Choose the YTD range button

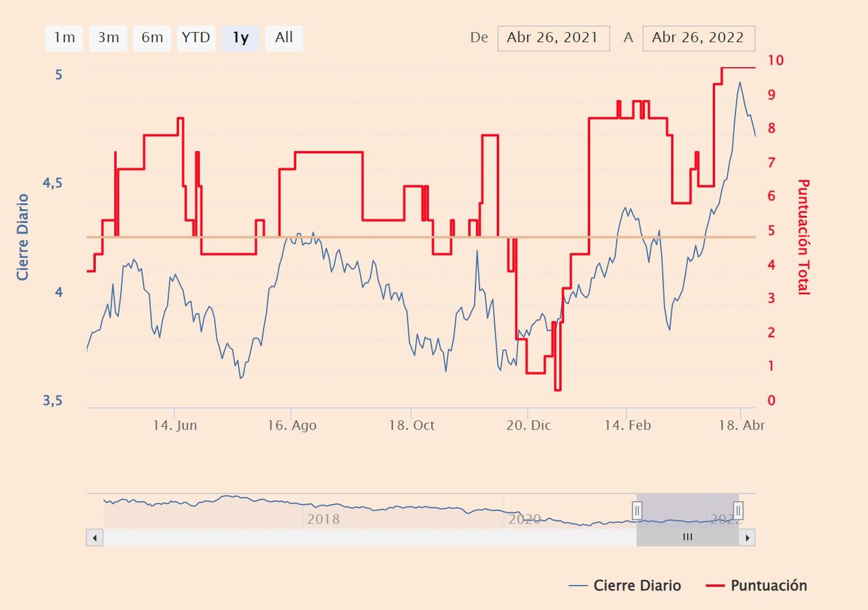coord(196,38)
